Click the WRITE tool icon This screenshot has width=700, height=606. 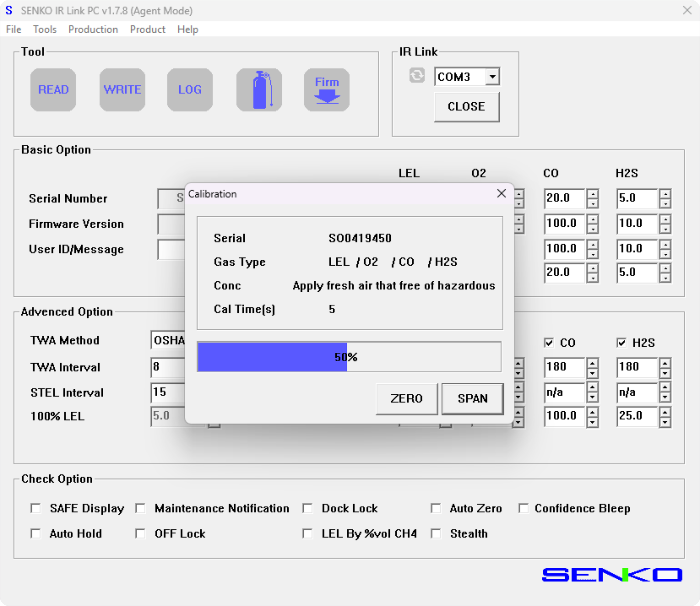(x=122, y=90)
